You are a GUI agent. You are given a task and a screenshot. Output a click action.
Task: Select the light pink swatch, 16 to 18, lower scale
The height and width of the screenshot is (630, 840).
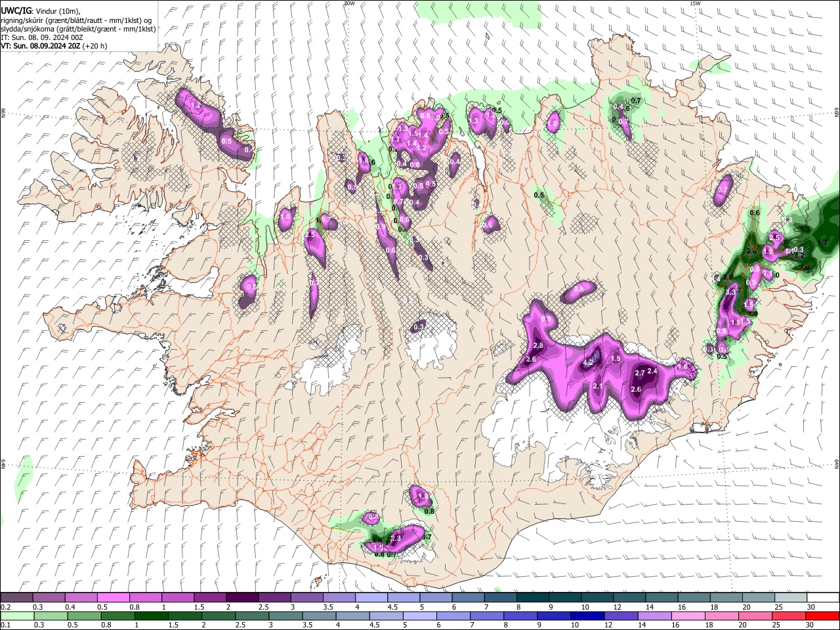(688, 616)
